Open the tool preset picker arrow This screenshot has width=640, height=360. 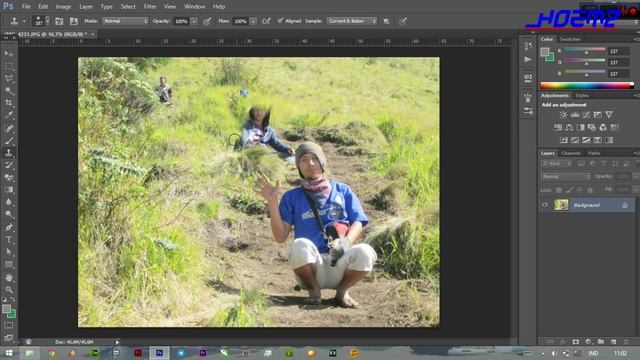24,21
